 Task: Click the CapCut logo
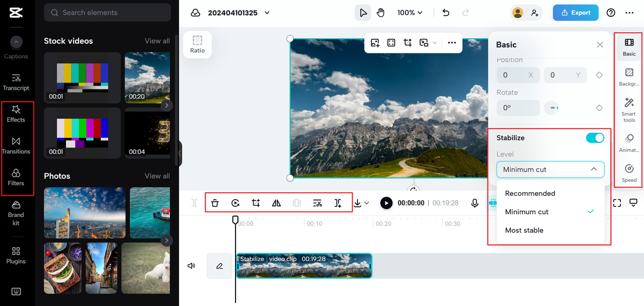[x=16, y=13]
